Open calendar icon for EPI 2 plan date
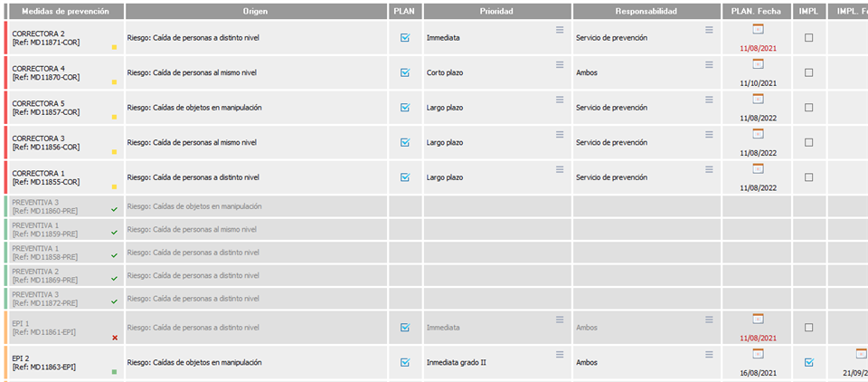Viewport: 868px width, 382px height. (758, 353)
